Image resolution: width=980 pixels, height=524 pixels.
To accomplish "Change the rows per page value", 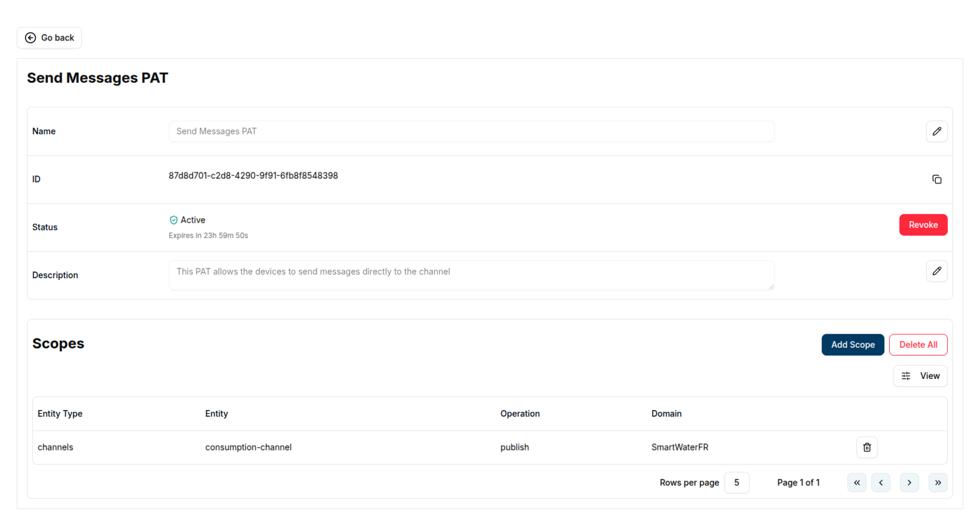I will click(x=736, y=483).
